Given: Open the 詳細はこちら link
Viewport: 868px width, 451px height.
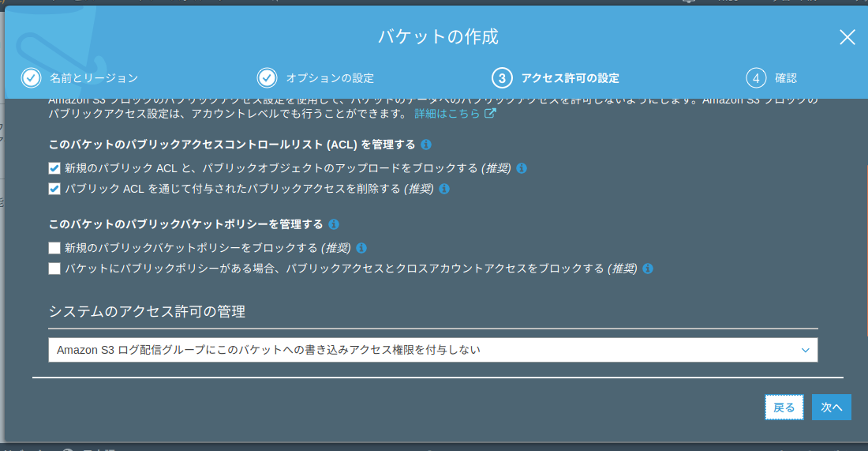Looking at the screenshot, I should (447, 114).
